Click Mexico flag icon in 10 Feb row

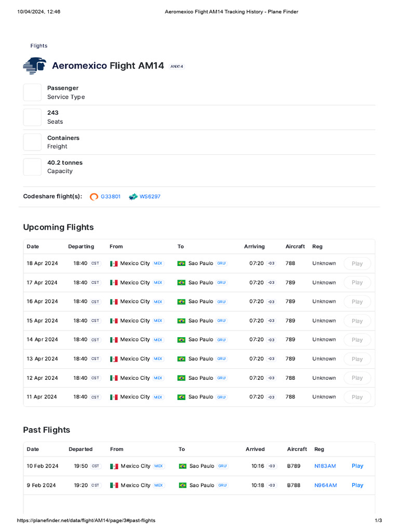(114, 466)
